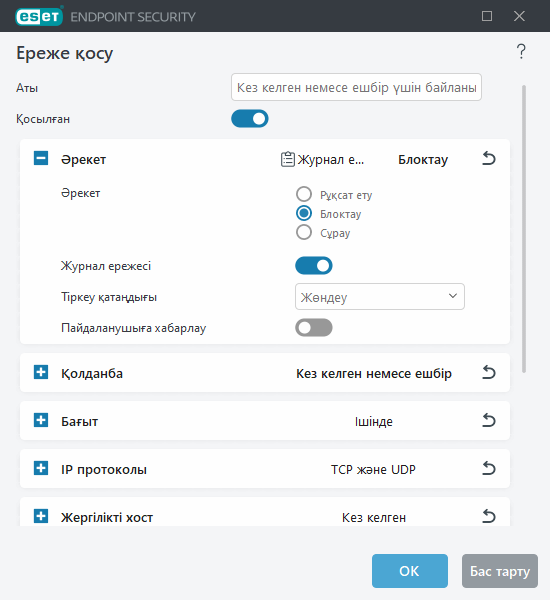The height and width of the screenshot is (600, 550).
Task: Enable the Пайдаланушыға хабарлау toggle
Action: click(313, 328)
